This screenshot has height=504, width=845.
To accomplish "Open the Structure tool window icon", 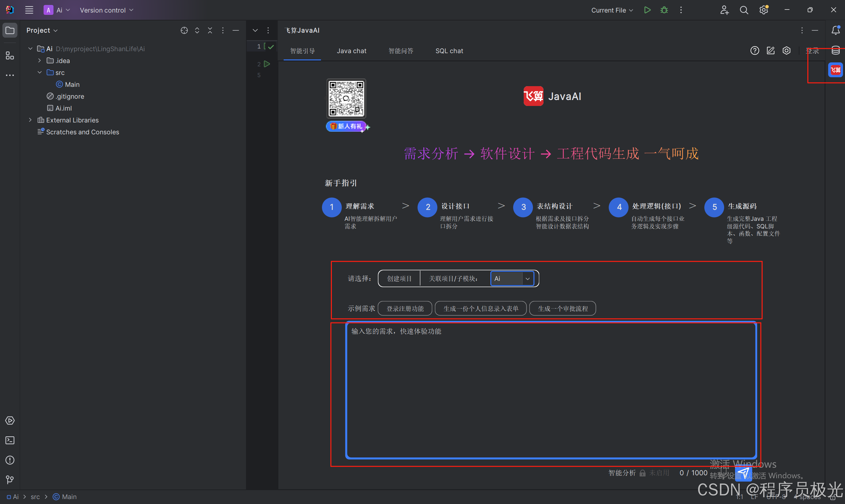I will click(x=10, y=56).
